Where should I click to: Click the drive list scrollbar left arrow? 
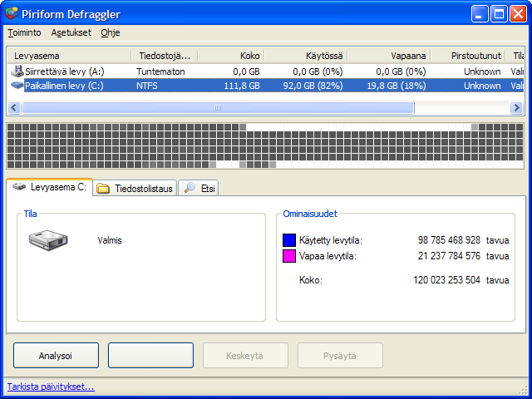click(x=13, y=107)
